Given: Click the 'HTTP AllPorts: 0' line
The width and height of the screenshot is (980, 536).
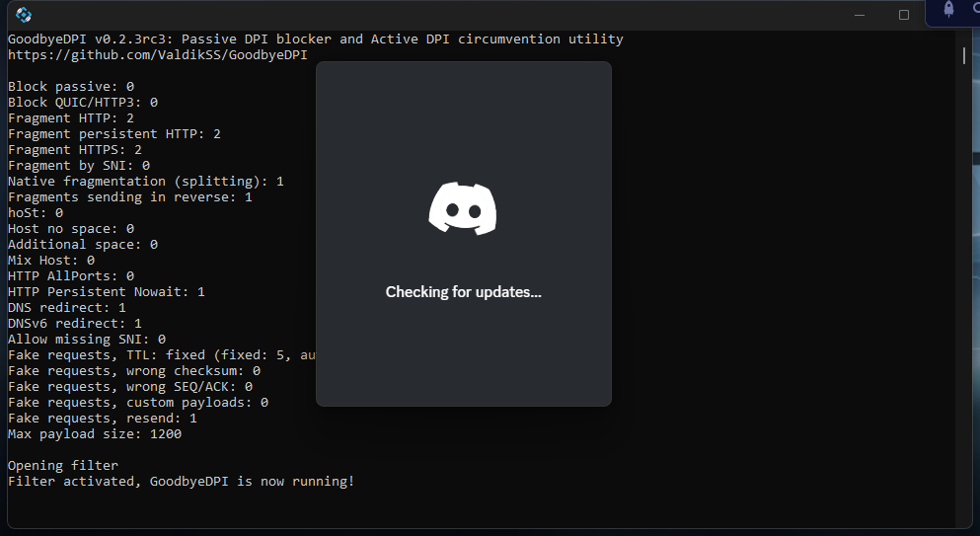Looking at the screenshot, I should tap(71, 275).
